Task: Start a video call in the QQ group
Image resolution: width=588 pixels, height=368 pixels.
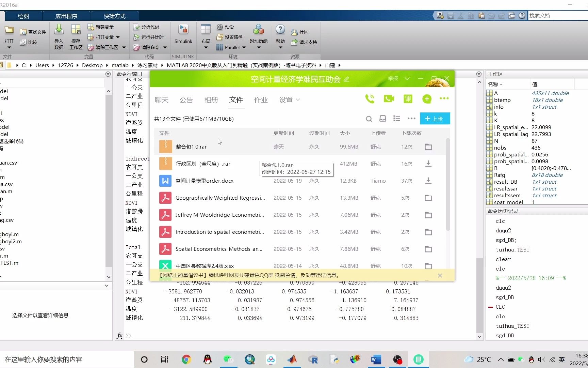Action: click(x=389, y=99)
